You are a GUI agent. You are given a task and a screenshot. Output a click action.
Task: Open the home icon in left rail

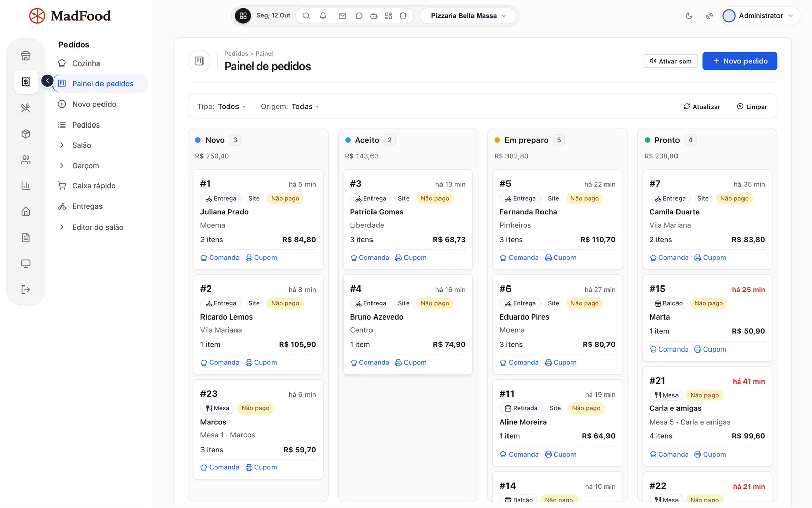click(x=26, y=211)
